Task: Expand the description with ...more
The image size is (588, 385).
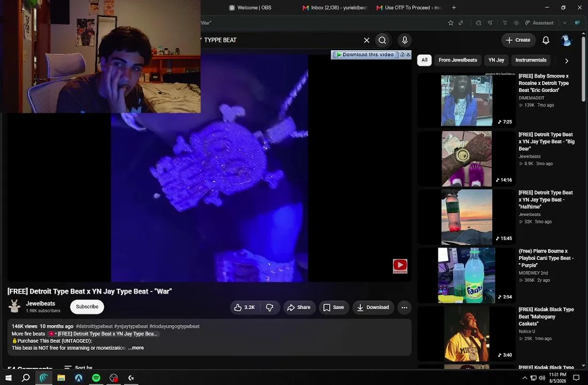Action: coord(136,348)
